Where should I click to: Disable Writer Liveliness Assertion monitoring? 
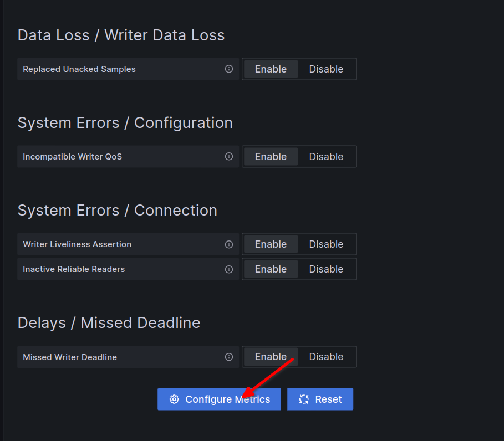[x=326, y=244]
